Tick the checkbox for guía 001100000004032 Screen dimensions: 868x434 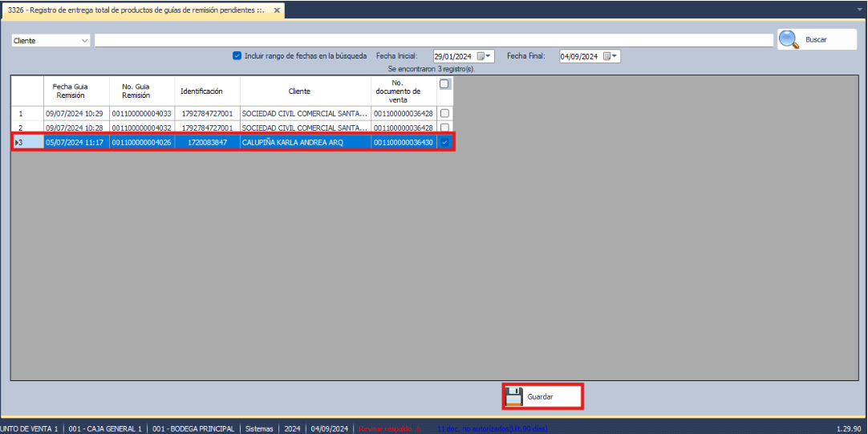tap(444, 128)
